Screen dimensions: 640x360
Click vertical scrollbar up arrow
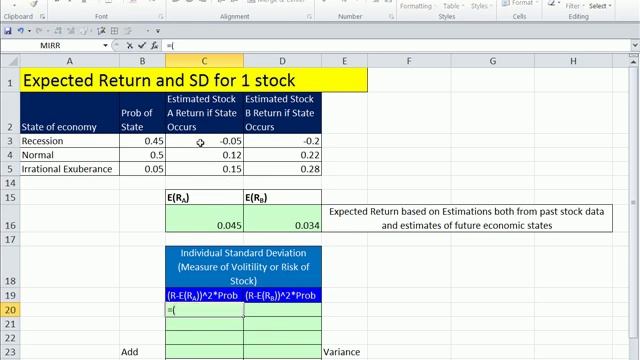(633, 62)
